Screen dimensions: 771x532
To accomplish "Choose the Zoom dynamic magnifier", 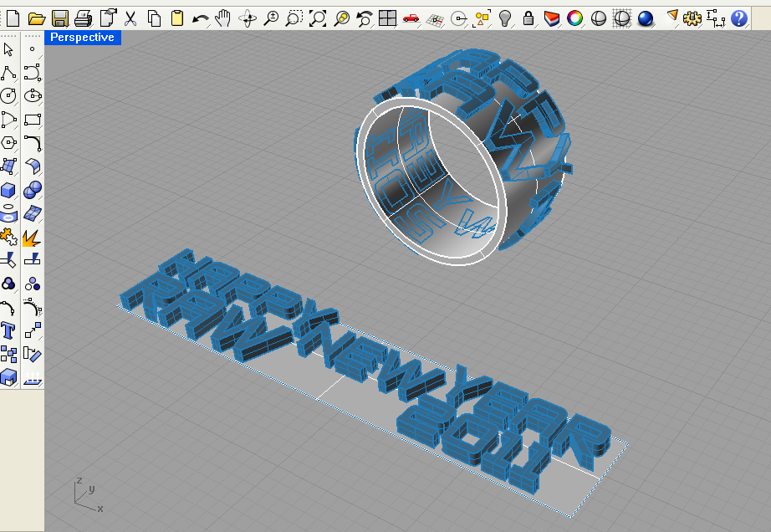I will click(271, 18).
